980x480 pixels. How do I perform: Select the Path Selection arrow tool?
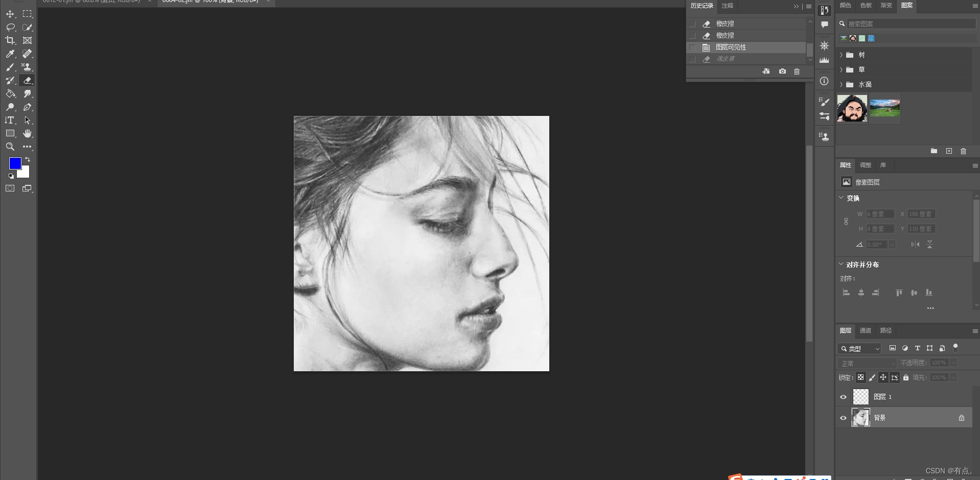click(27, 120)
